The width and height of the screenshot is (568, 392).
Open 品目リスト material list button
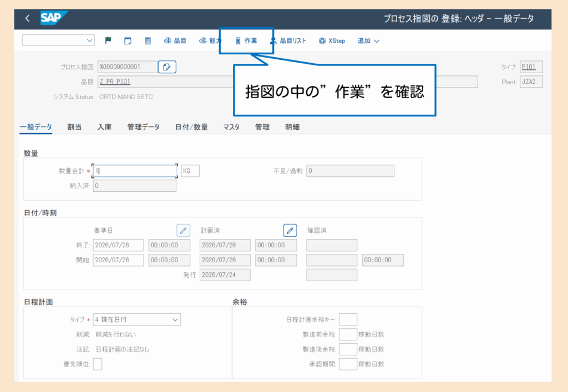(288, 41)
